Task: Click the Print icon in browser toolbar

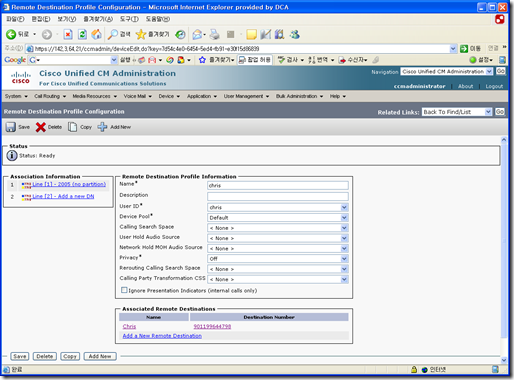Action: [215, 34]
